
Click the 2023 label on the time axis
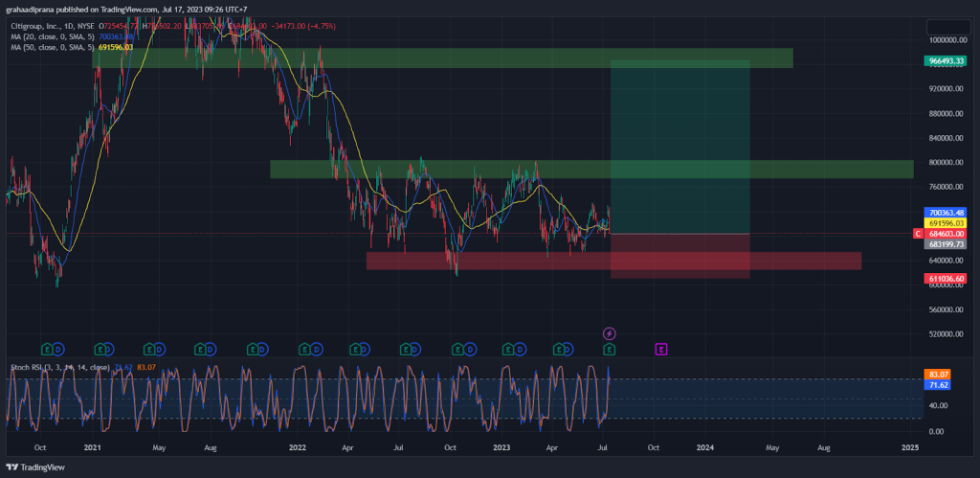click(501, 447)
